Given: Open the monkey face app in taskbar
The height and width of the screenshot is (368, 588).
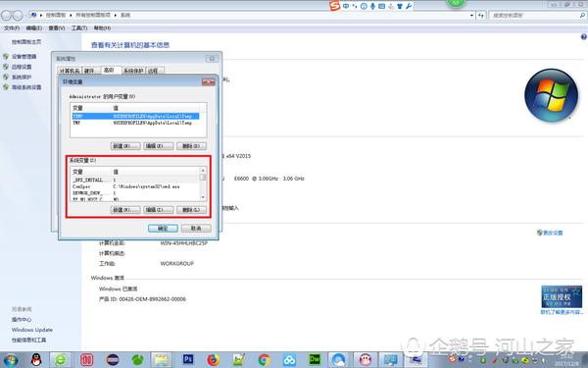Looking at the screenshot, I should pos(365,360).
